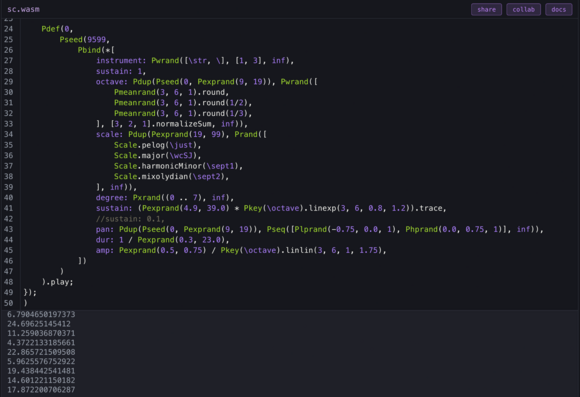This screenshot has height=397, width=580.
Task: Click the share button
Action: point(486,10)
